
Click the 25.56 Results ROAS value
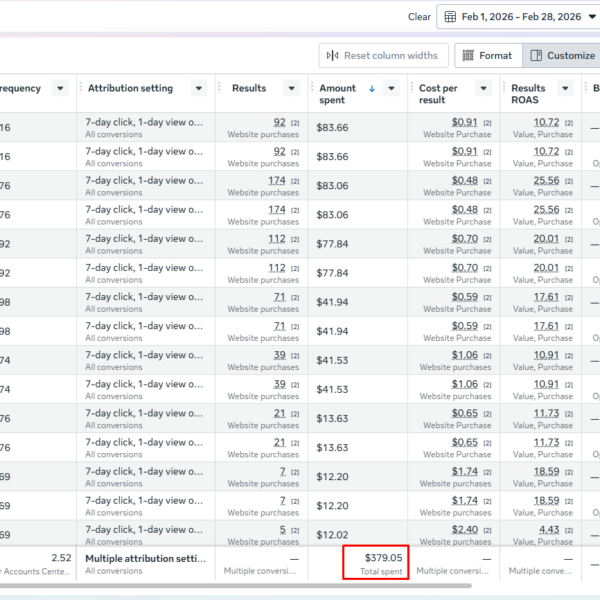pos(546,181)
